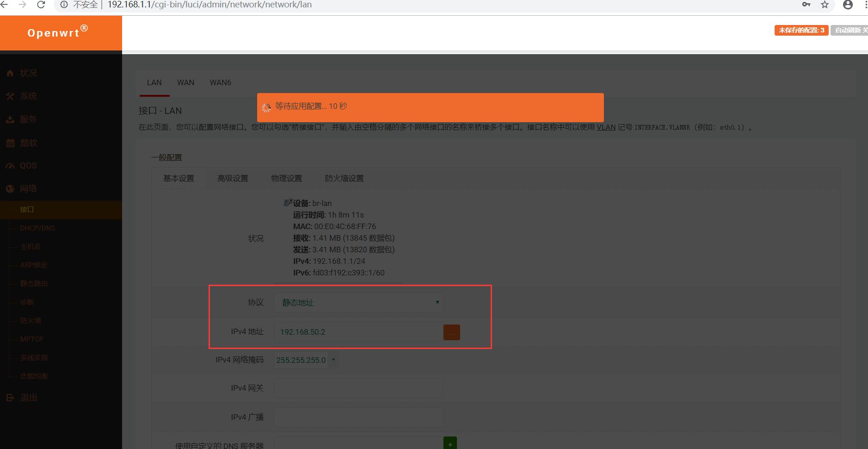The width and height of the screenshot is (868, 449).
Task: Open the 服务 sidebar icon
Action: pos(10,119)
